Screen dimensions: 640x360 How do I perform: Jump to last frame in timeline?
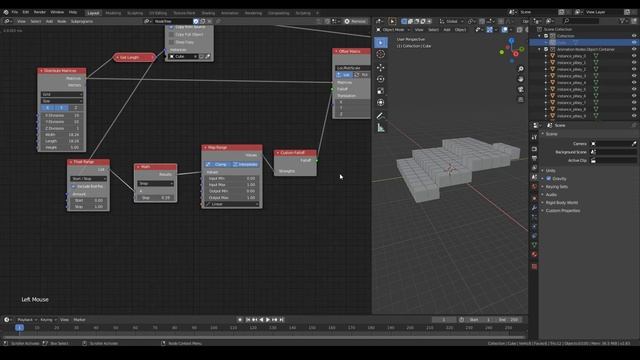click(282, 320)
